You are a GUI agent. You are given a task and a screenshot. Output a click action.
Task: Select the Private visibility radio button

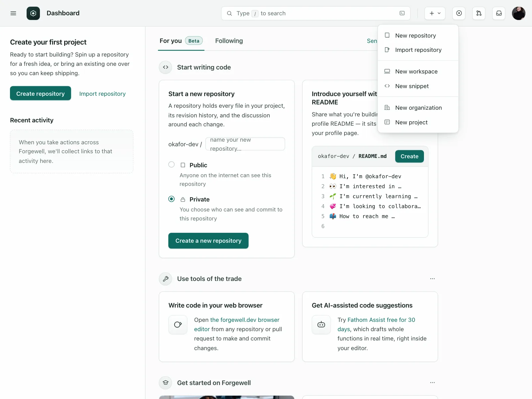tap(172, 199)
